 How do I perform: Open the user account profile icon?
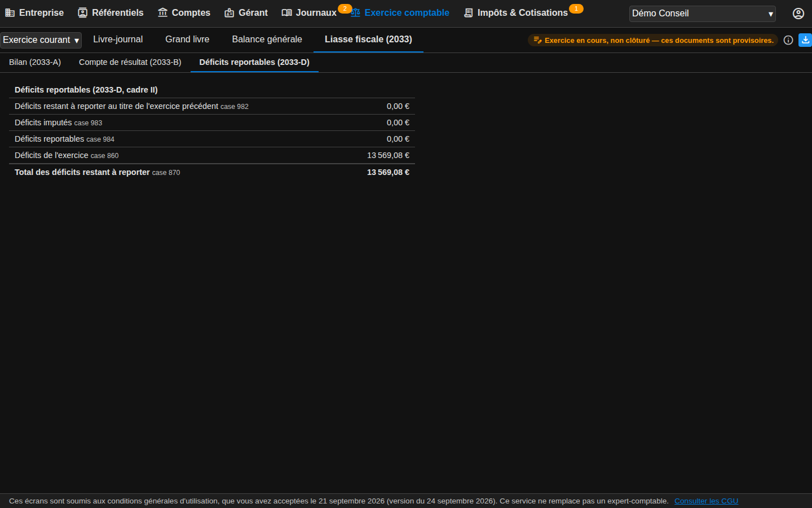point(798,14)
